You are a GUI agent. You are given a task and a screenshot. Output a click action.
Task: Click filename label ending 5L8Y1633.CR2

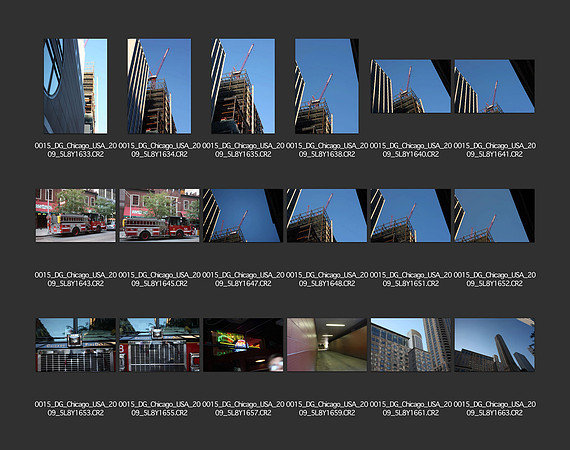[76, 150]
